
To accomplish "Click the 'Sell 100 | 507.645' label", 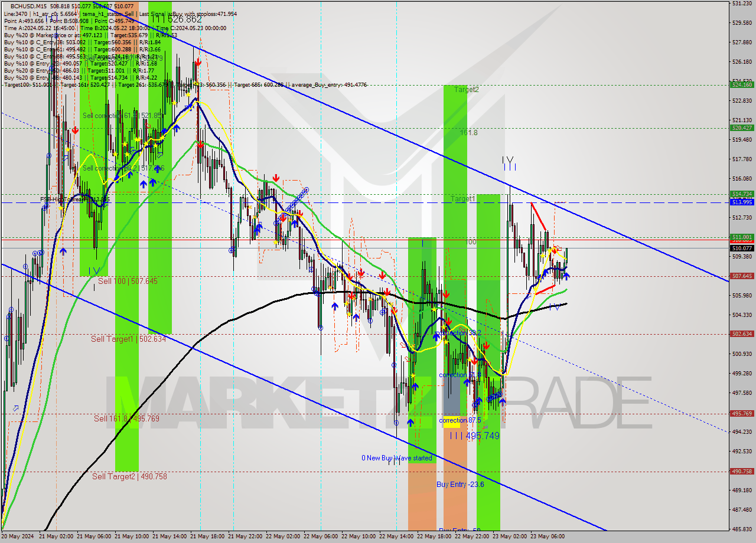I will pyautogui.click(x=128, y=282).
